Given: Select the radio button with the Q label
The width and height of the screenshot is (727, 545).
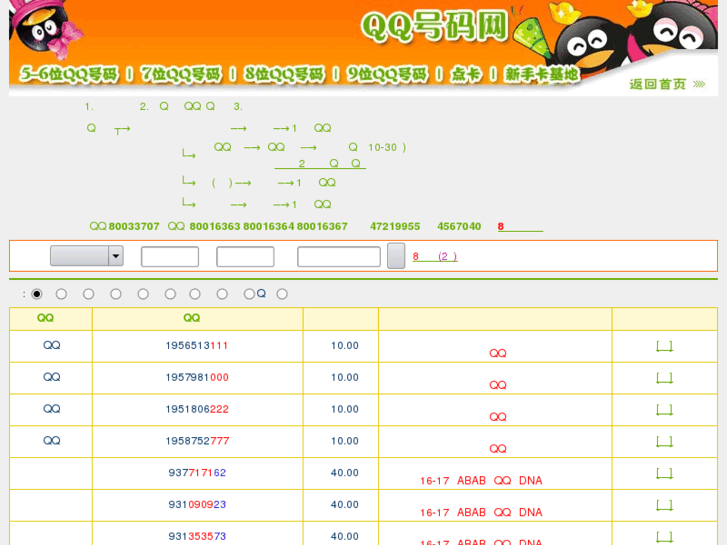Looking at the screenshot, I should click(x=249, y=294).
